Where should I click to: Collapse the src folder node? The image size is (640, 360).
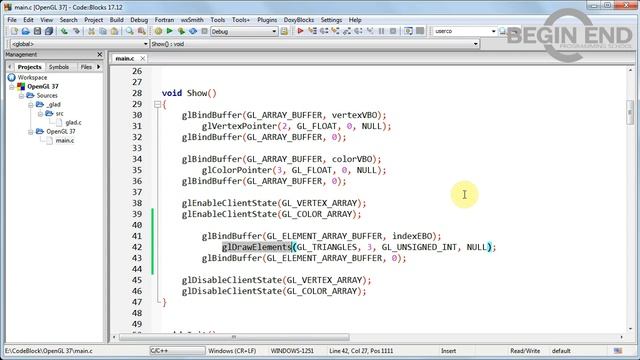pos(40,114)
